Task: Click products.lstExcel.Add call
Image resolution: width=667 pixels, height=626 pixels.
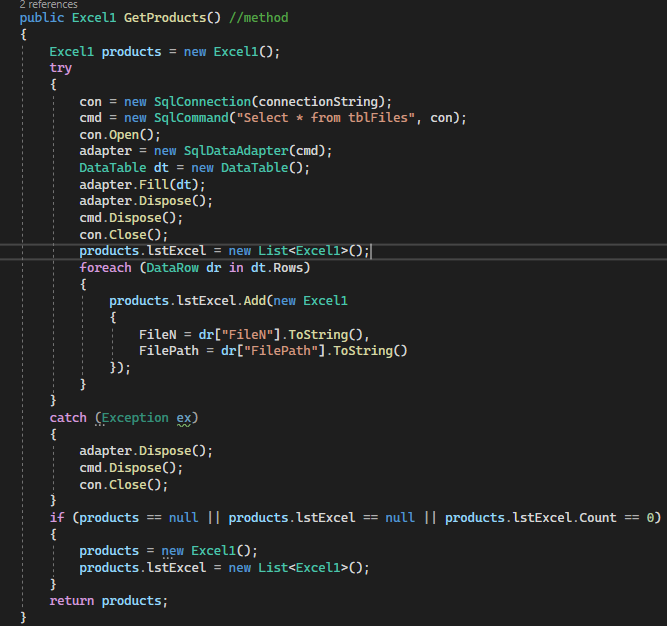Action: 188,301
